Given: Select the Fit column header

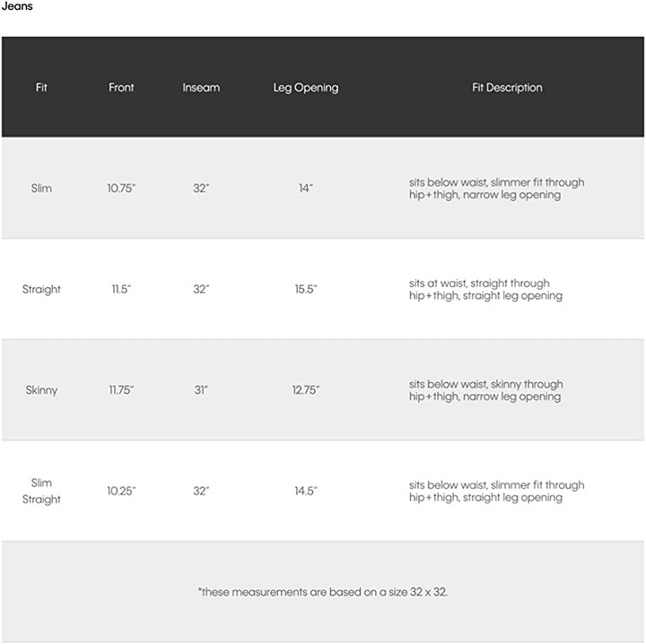Looking at the screenshot, I should coord(41,87).
